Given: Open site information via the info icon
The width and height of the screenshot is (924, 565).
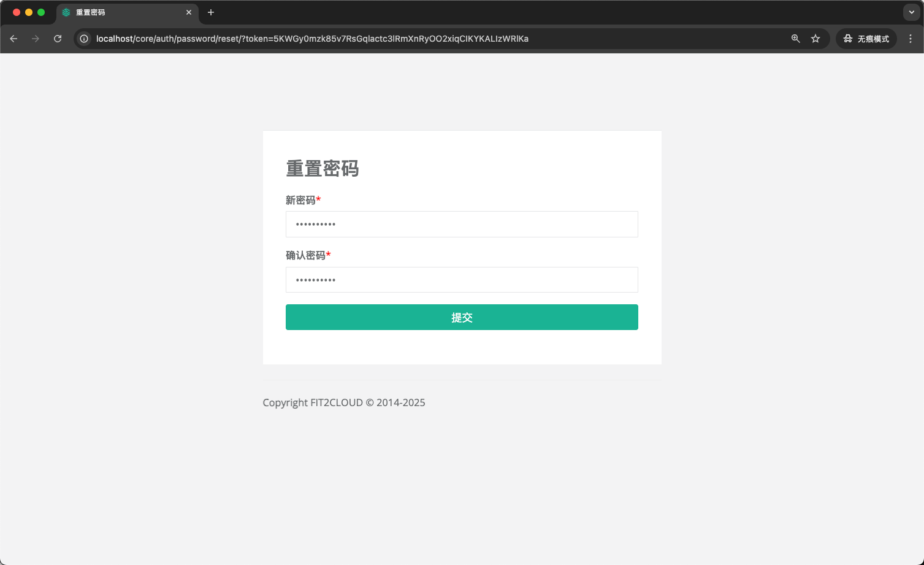Looking at the screenshot, I should (x=83, y=38).
